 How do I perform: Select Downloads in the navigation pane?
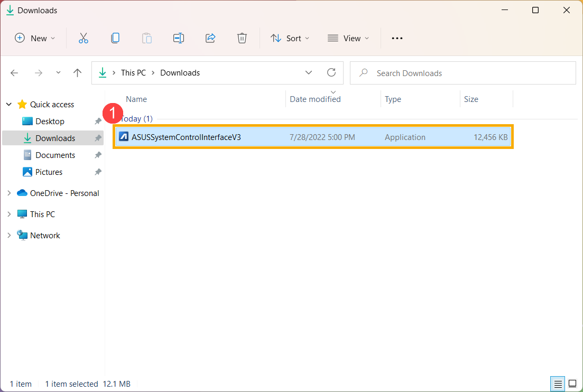(x=55, y=138)
